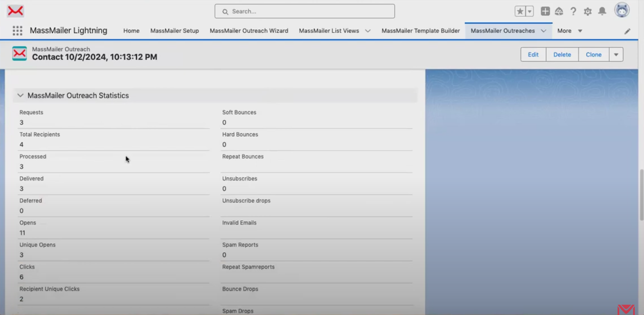Open the user profile avatar
This screenshot has width=644, height=315.
point(622,10)
